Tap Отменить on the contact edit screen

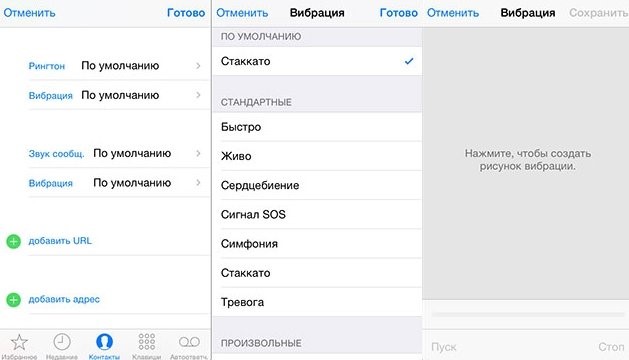(29, 13)
